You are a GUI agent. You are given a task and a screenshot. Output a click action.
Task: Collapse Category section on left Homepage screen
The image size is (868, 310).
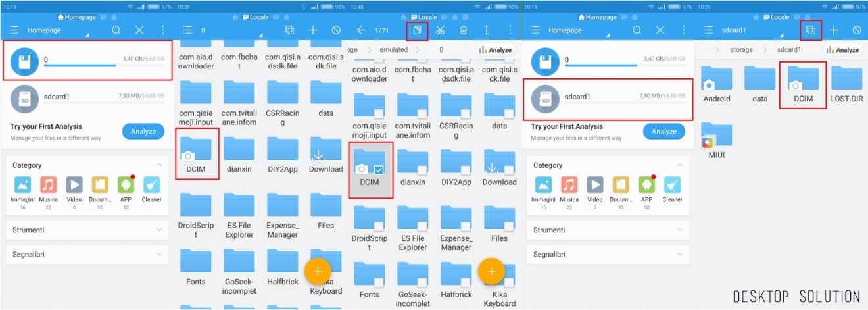tap(158, 165)
